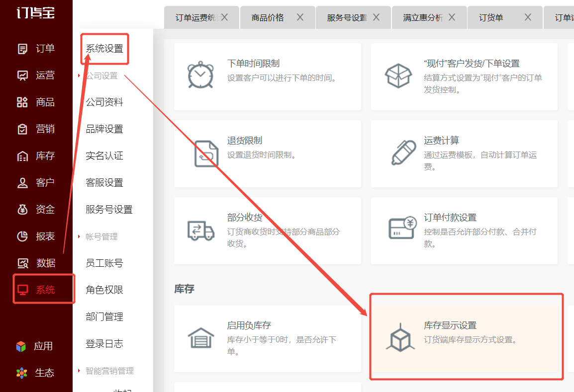Open the 下单时间限制 card title
574x392 pixels.
253,64
